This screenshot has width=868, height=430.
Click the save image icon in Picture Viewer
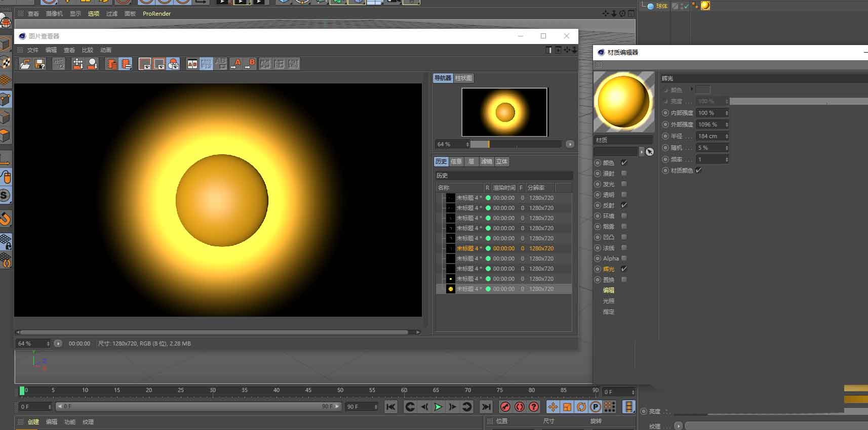click(x=40, y=64)
